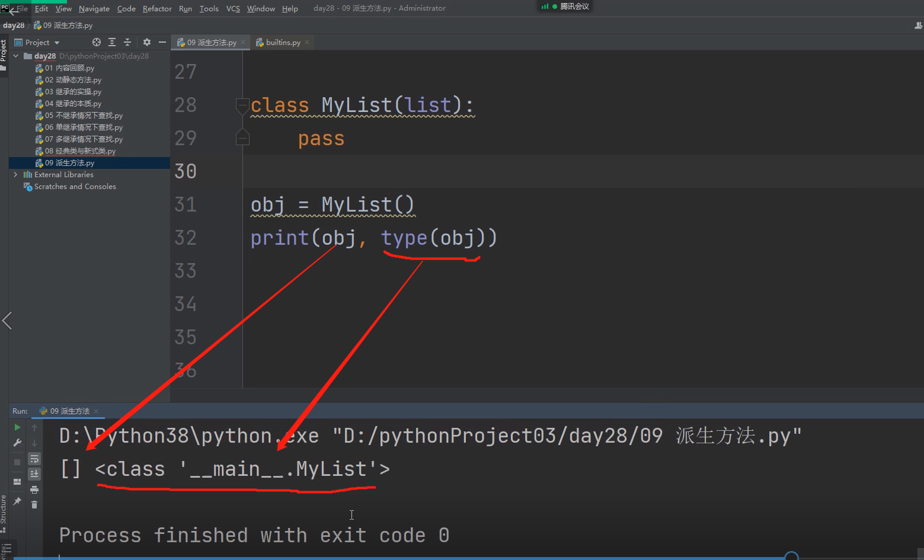Close the builtins.py editor tab

click(x=307, y=42)
